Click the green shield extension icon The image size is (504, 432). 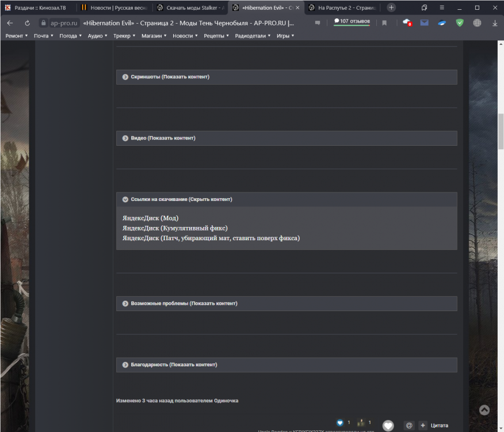click(459, 23)
